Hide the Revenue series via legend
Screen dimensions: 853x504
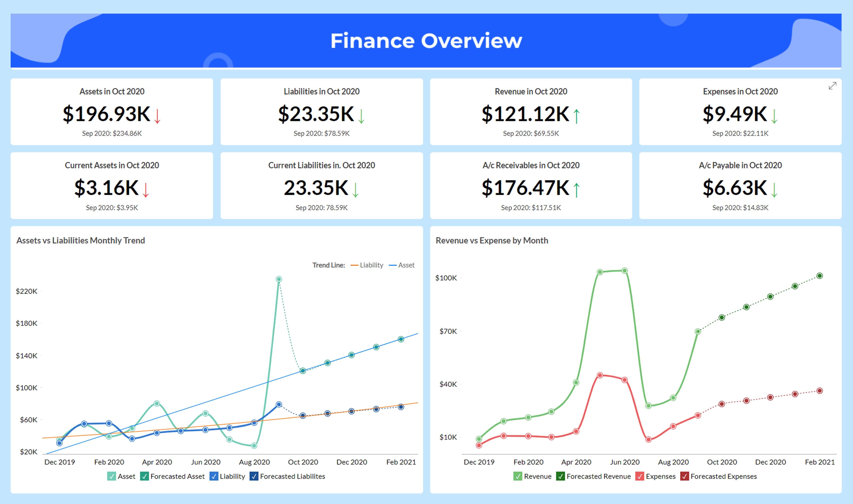point(518,476)
